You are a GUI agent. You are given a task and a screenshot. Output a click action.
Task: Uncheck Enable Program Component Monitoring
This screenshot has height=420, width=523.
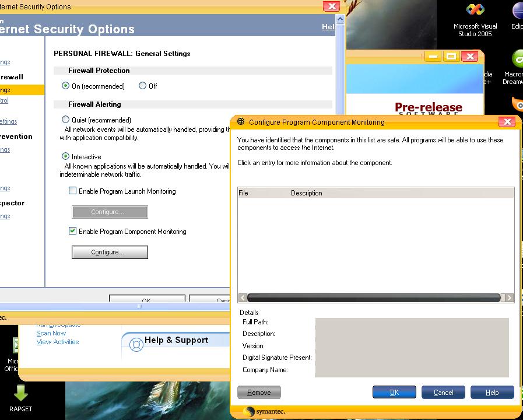coord(72,231)
